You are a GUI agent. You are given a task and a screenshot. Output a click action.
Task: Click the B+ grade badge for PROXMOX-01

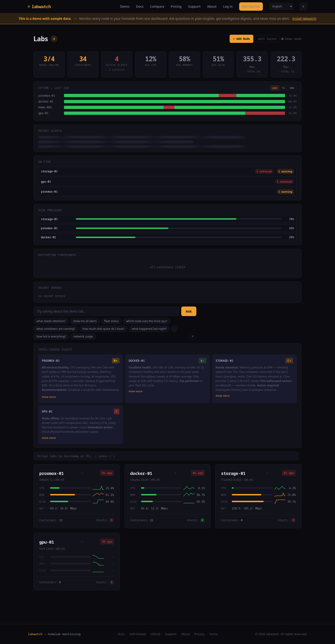pyautogui.click(x=115, y=361)
